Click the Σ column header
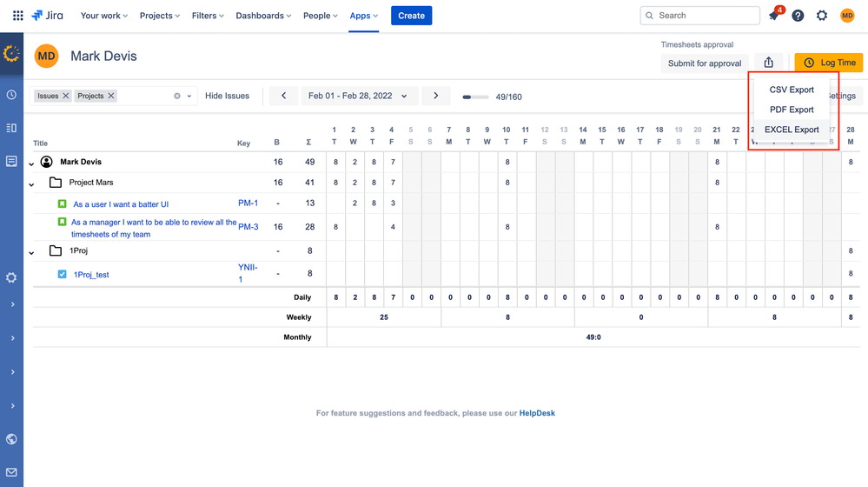Viewport: 868px width, 487px height. tap(309, 143)
